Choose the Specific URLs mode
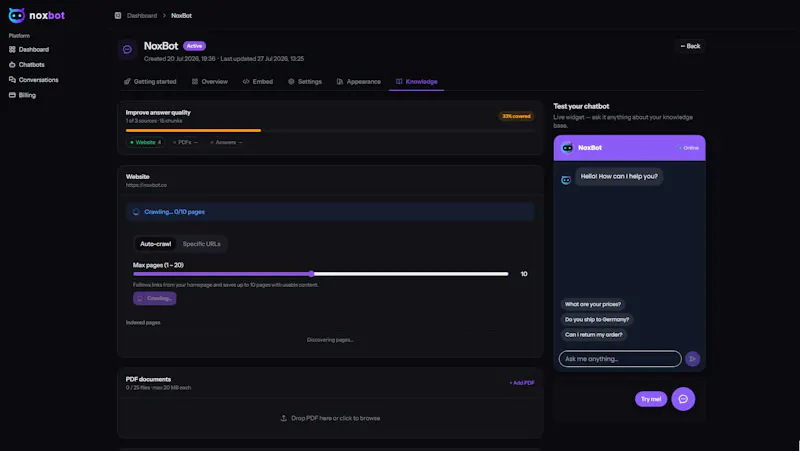Image resolution: width=800 pixels, height=451 pixels. click(x=202, y=244)
